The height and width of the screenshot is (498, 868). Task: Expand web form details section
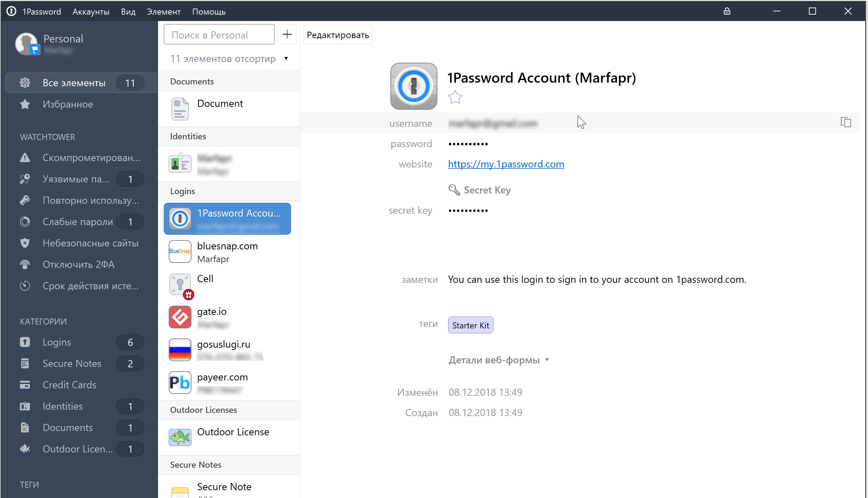click(x=498, y=360)
